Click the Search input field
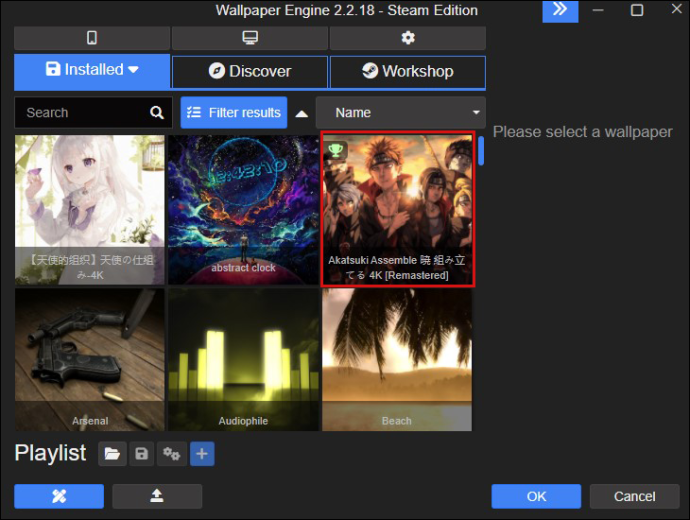 (x=93, y=113)
